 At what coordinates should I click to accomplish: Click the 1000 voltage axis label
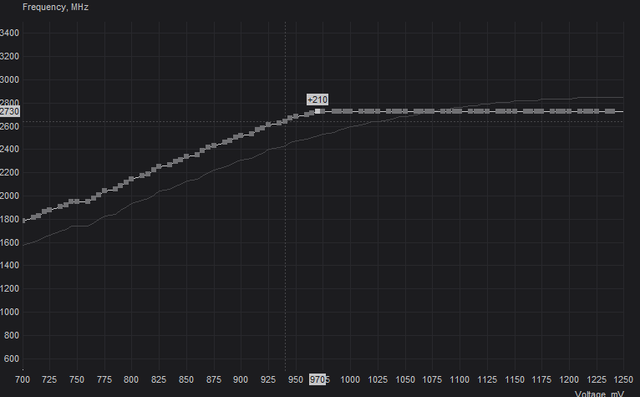pos(350,379)
